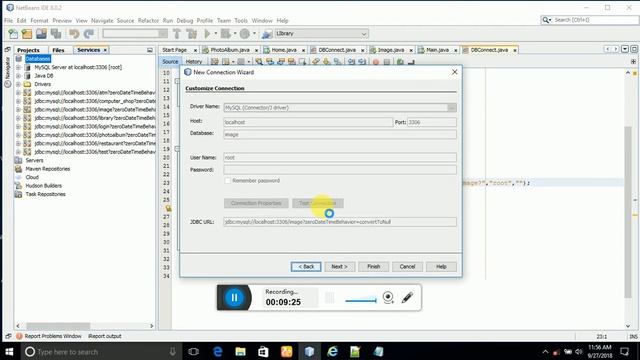Switch editor to Source view
Image resolution: width=640 pixels, height=360 pixels.
pos(170,62)
